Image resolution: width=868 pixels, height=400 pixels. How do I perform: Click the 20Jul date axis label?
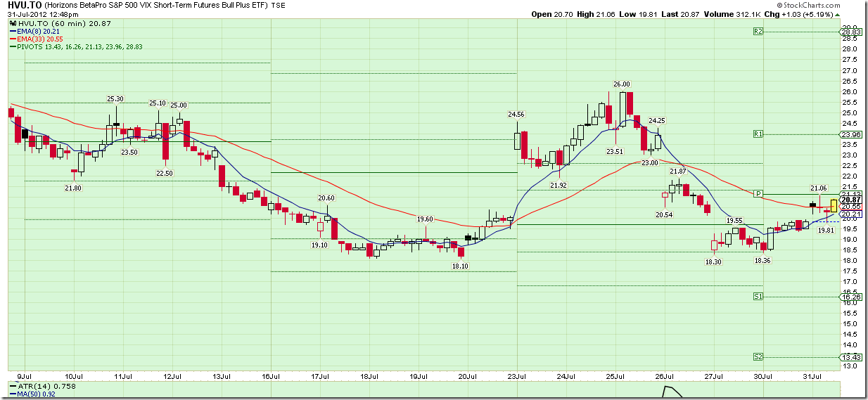468,376
